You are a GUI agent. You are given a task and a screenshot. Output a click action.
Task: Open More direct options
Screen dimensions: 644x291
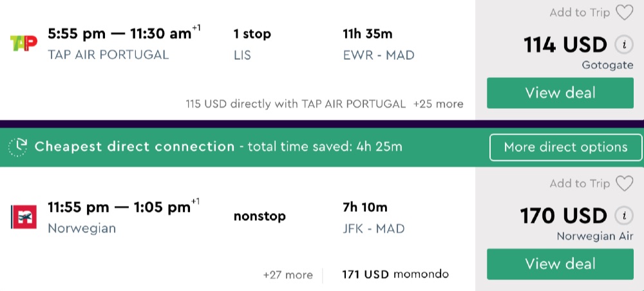click(565, 147)
